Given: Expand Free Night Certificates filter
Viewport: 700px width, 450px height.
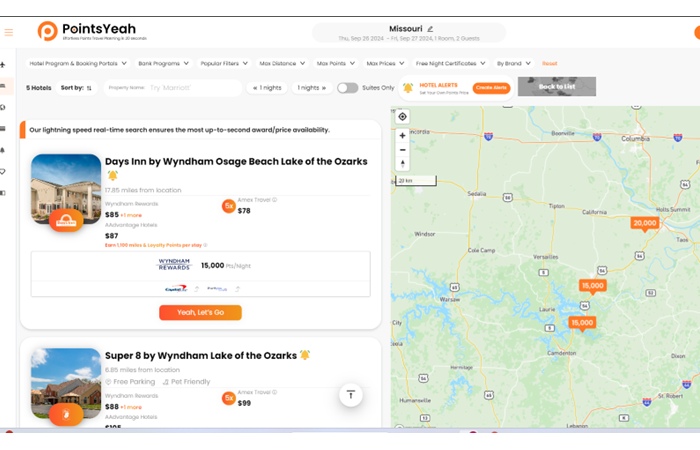Looking at the screenshot, I should (450, 63).
